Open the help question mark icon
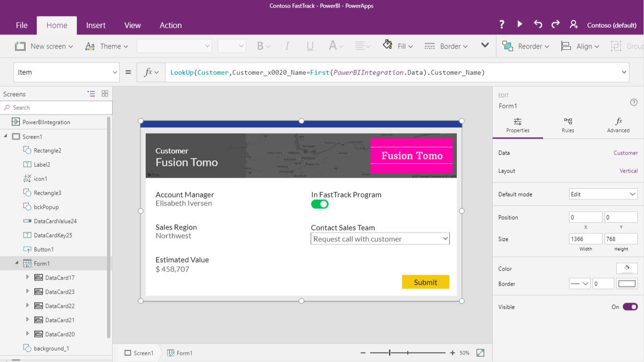This screenshot has width=644, height=362. [502, 25]
